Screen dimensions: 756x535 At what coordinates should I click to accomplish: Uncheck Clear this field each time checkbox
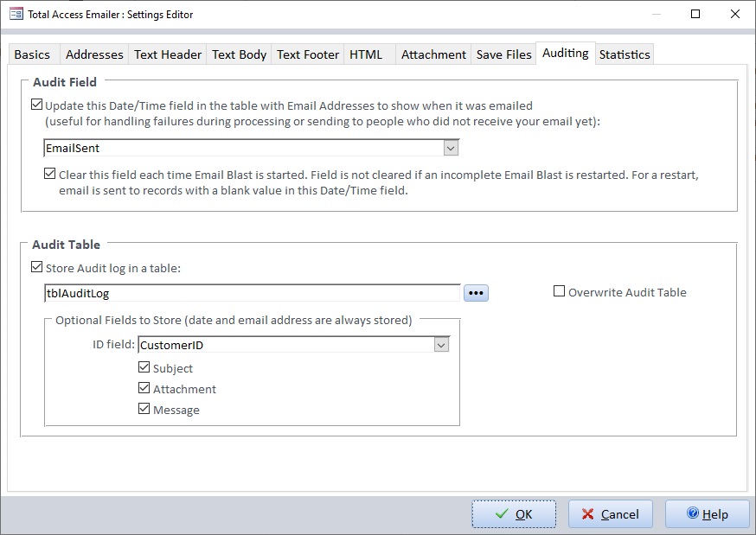coord(49,174)
